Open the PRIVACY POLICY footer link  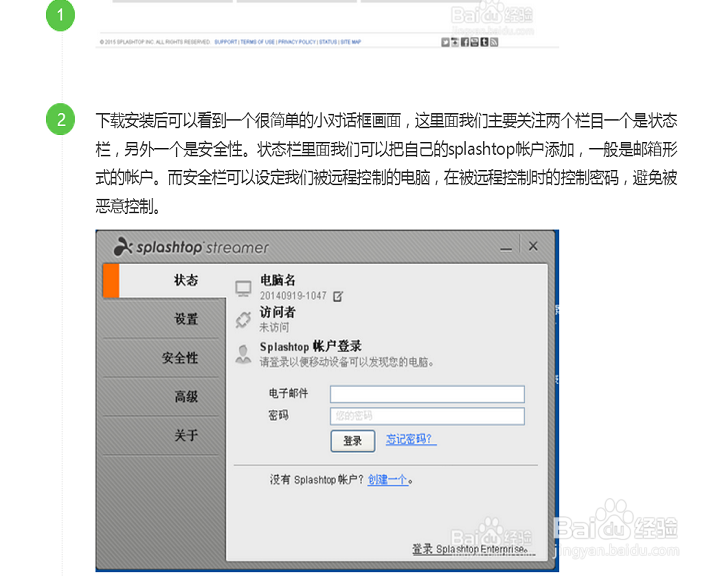297,42
